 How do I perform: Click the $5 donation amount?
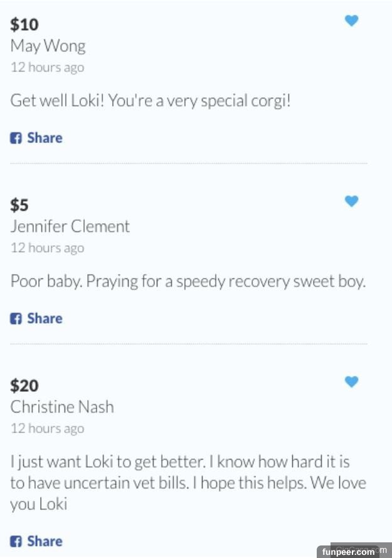click(19, 205)
